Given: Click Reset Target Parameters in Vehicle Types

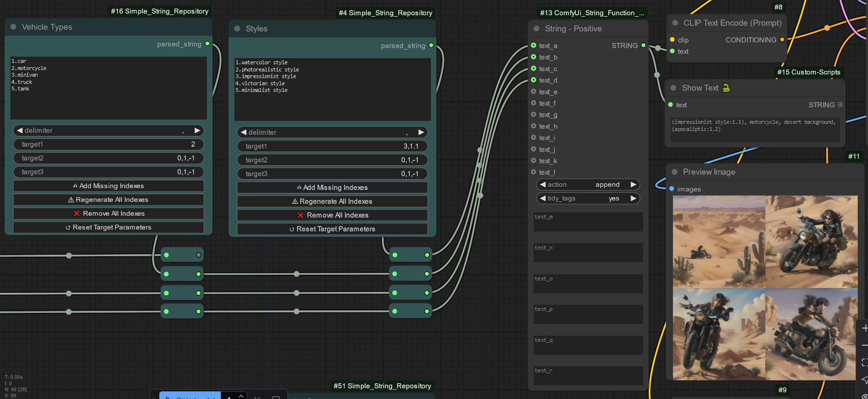Looking at the screenshot, I should pos(108,227).
